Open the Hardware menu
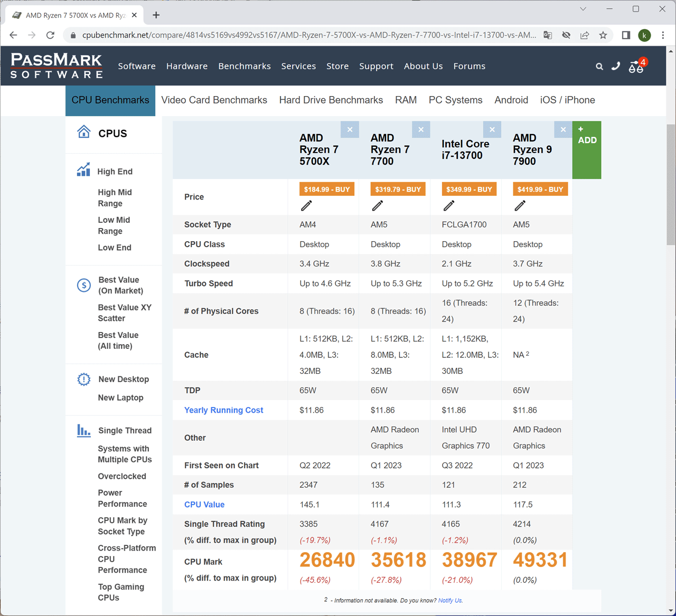This screenshot has width=676, height=616. (187, 66)
